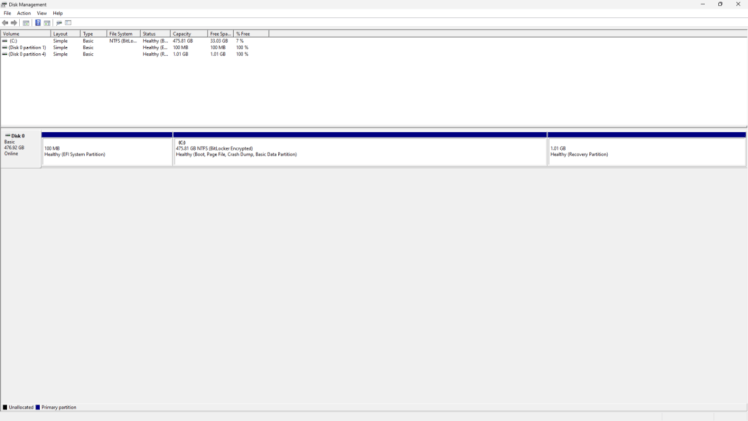Select the 100 MB EFI System Partition block

click(107, 152)
